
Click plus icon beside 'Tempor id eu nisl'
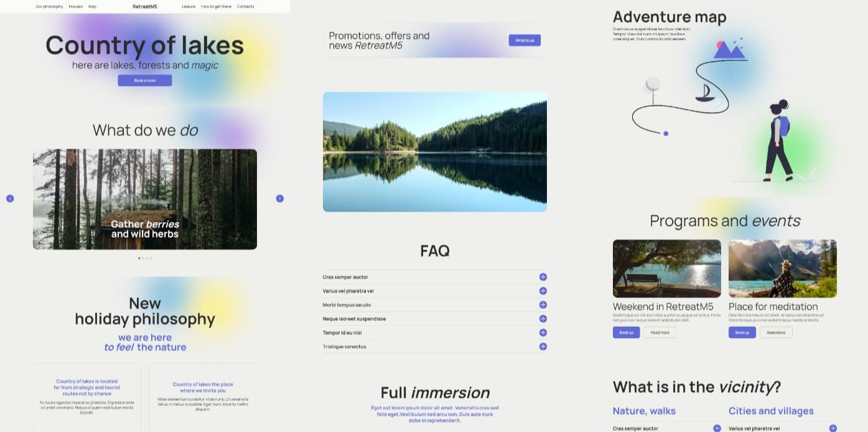543,332
